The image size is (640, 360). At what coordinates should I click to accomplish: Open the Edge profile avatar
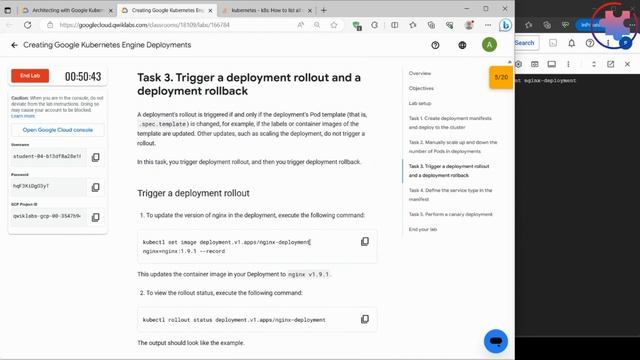469,25
